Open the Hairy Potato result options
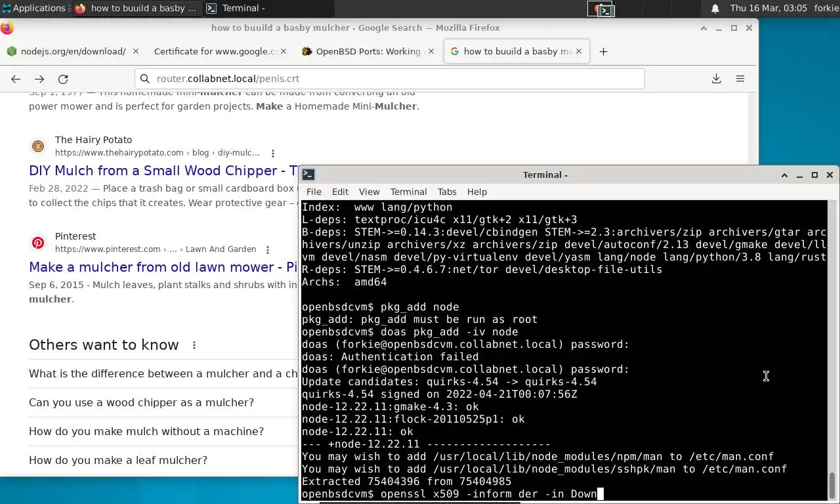Viewport: 840px width, 504px height. coord(273,153)
